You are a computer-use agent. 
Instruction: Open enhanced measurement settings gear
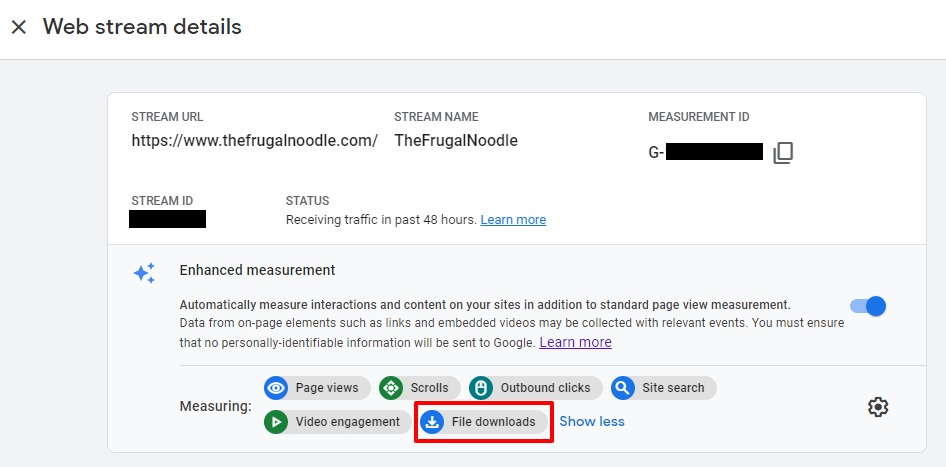click(878, 407)
